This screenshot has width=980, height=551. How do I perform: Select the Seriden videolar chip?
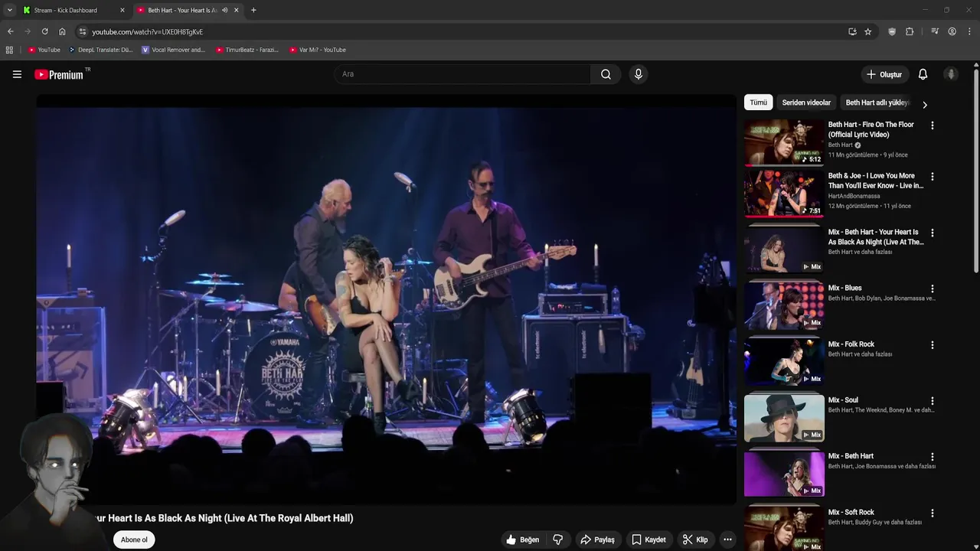(806, 103)
